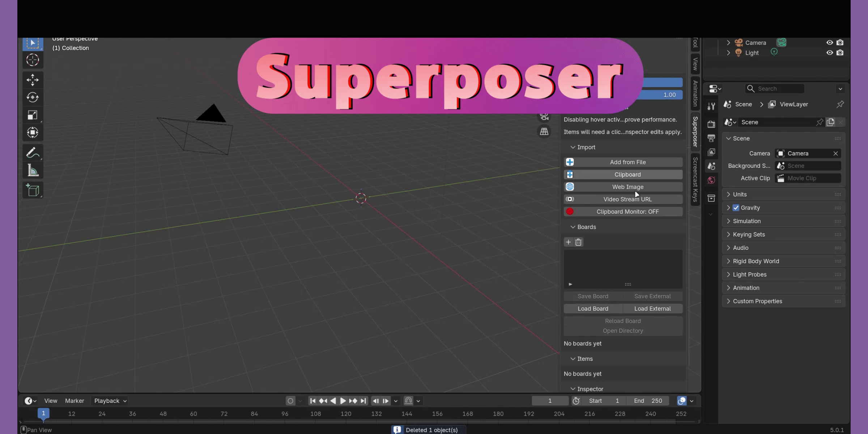Screen dimensions: 868x434
Task: Activate the Scale tool
Action: click(33, 115)
